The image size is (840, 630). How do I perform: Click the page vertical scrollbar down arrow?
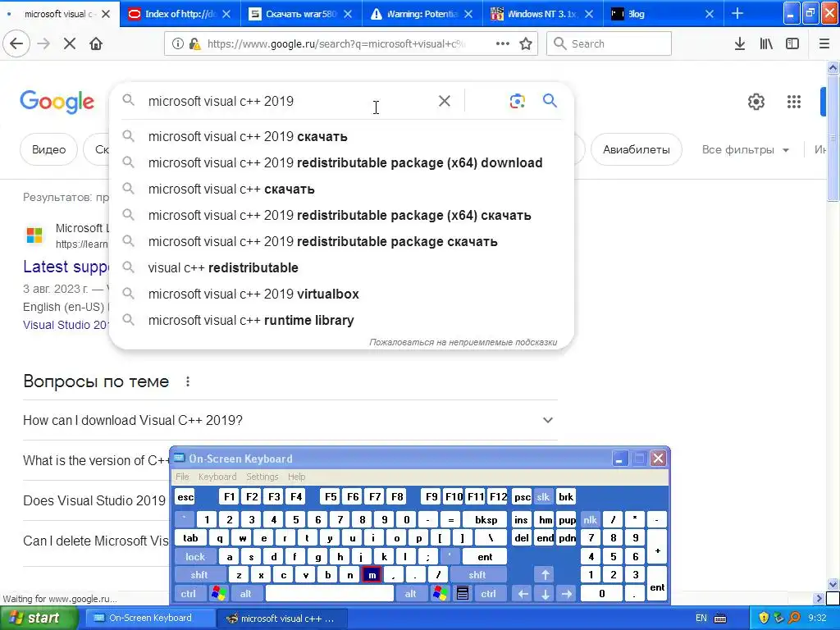coord(833,584)
